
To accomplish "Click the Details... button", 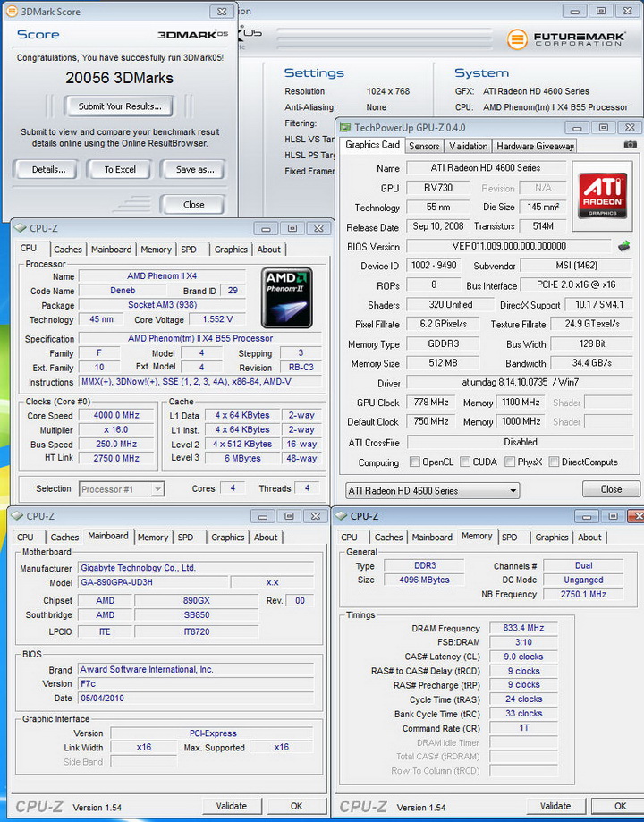I will (48, 169).
